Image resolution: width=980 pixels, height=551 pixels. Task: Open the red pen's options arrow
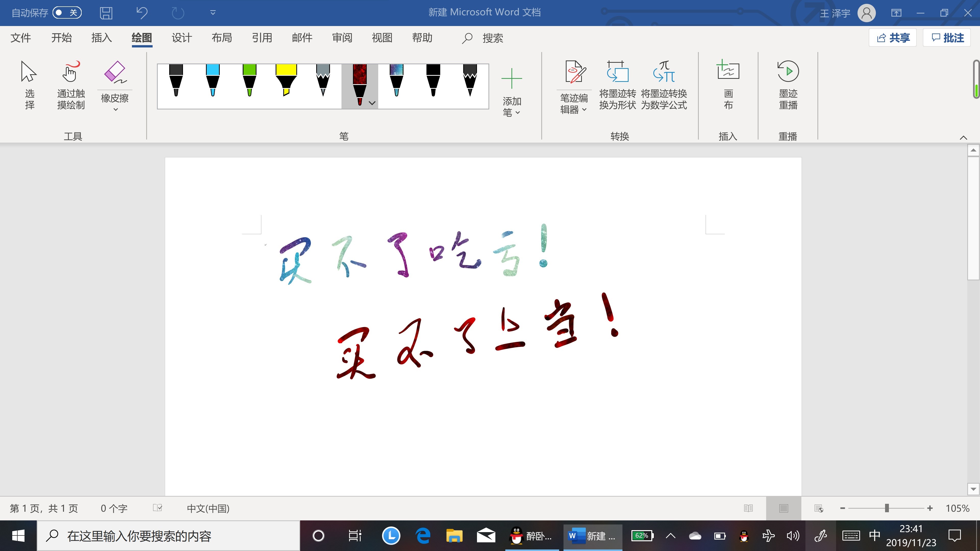pyautogui.click(x=372, y=103)
